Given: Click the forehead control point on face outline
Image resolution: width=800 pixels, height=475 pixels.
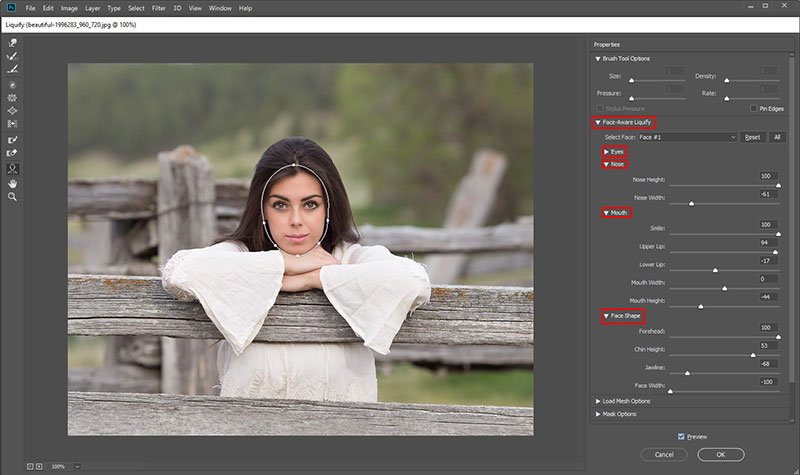Looking at the screenshot, I should [294, 165].
